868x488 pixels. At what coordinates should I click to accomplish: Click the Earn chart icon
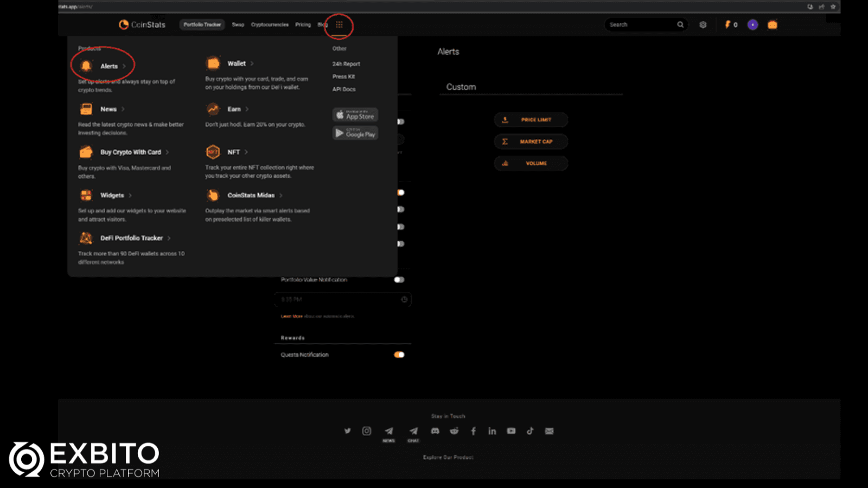point(213,109)
